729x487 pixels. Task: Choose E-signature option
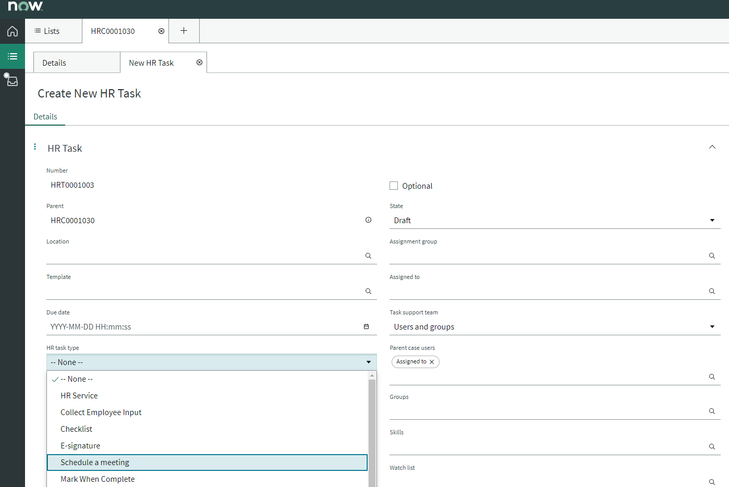(207, 446)
